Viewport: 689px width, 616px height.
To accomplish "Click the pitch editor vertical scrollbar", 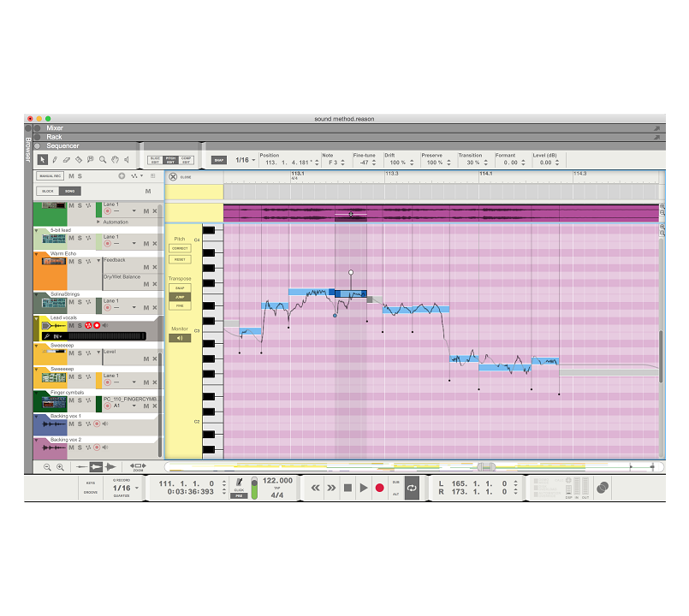I will [x=661, y=356].
